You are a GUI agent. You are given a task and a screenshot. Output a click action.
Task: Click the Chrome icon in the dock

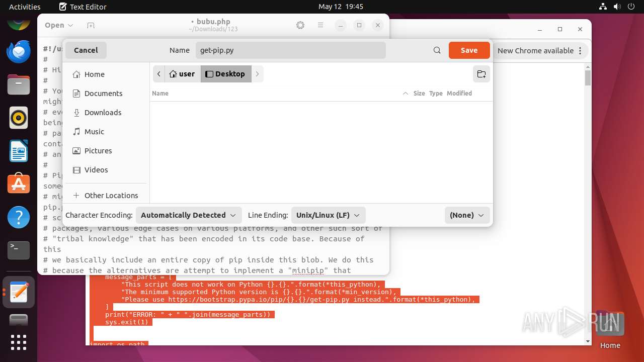[x=19, y=22]
